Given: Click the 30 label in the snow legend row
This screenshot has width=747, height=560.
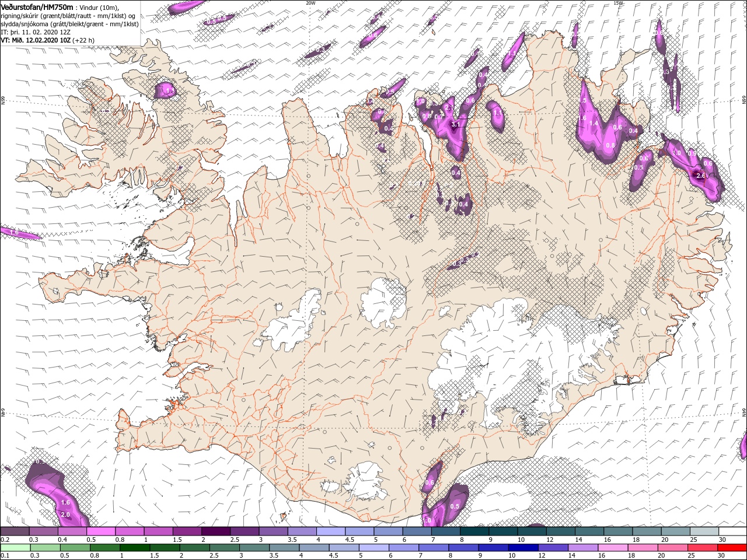Looking at the screenshot, I should click(722, 540).
